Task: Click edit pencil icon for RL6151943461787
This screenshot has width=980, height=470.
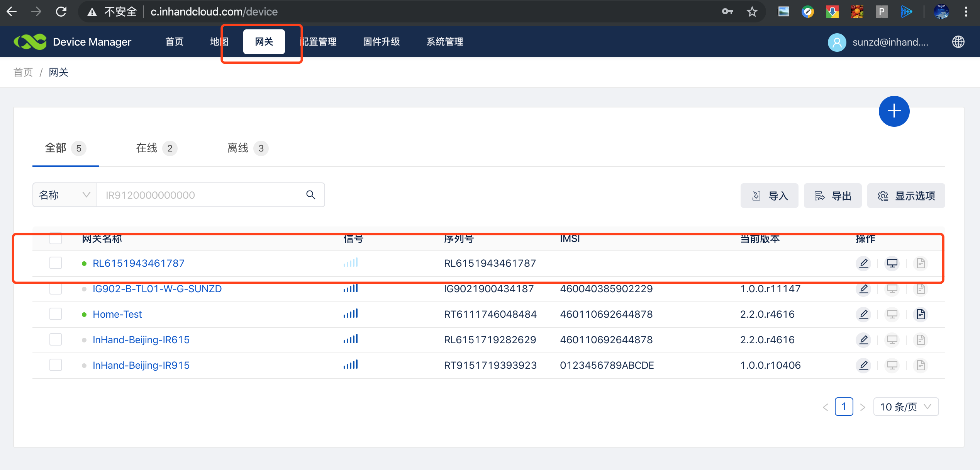Action: click(864, 263)
